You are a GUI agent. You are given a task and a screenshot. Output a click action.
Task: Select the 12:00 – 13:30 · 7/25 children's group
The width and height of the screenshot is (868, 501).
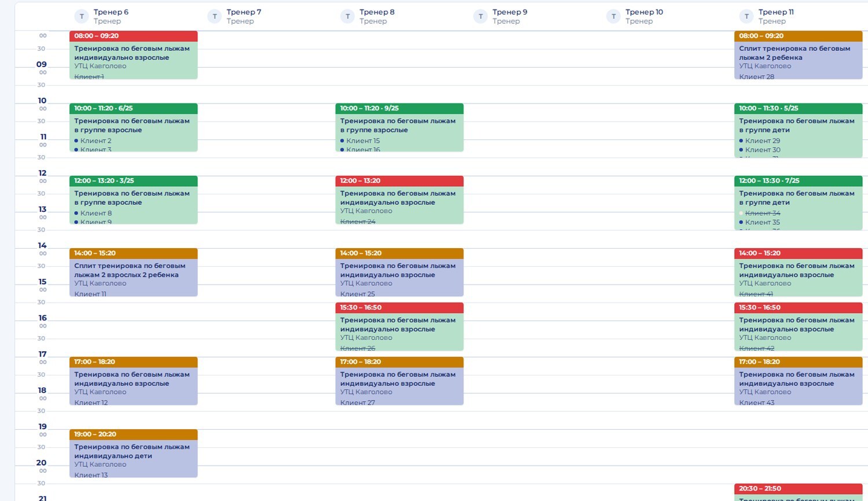[x=798, y=203]
